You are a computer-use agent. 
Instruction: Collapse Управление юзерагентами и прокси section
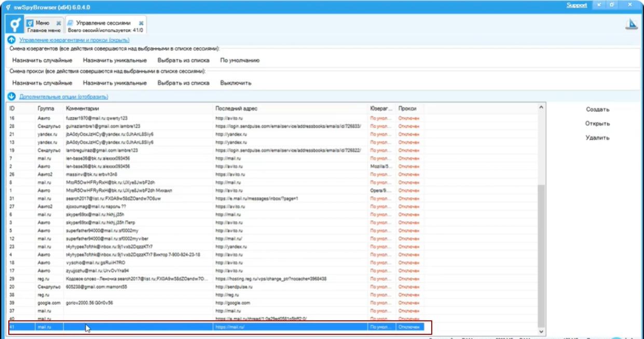pos(74,40)
